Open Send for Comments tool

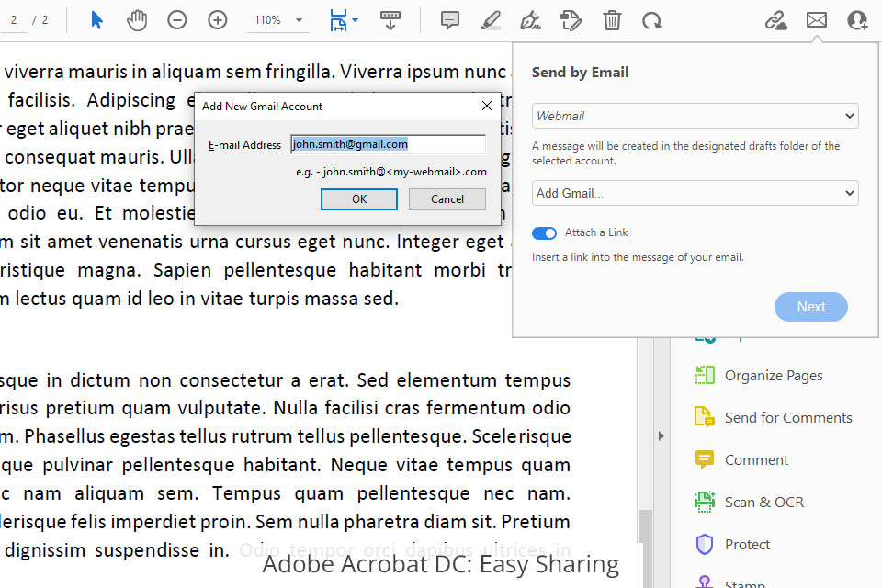tap(787, 417)
